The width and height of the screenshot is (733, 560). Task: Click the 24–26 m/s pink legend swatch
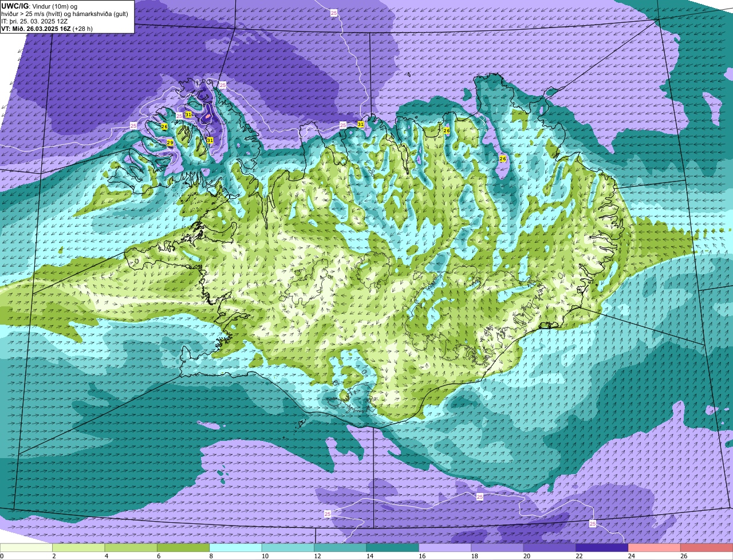pos(655,548)
